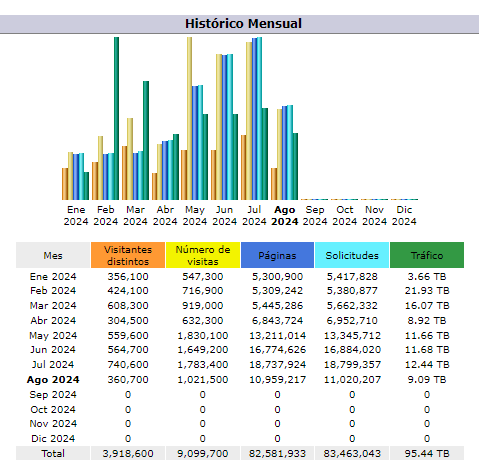Click the yellow Número de visitas header
The height and width of the screenshot is (470, 479).
pyautogui.click(x=203, y=255)
